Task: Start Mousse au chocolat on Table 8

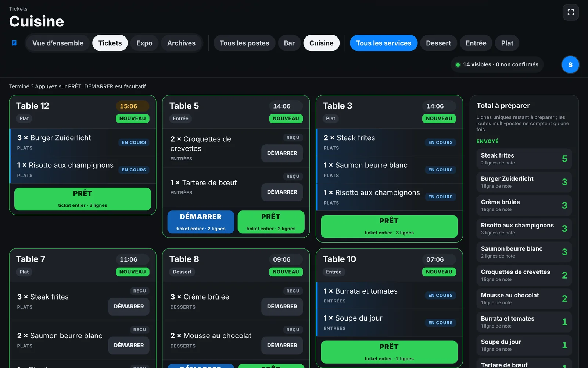Action: tap(282, 345)
